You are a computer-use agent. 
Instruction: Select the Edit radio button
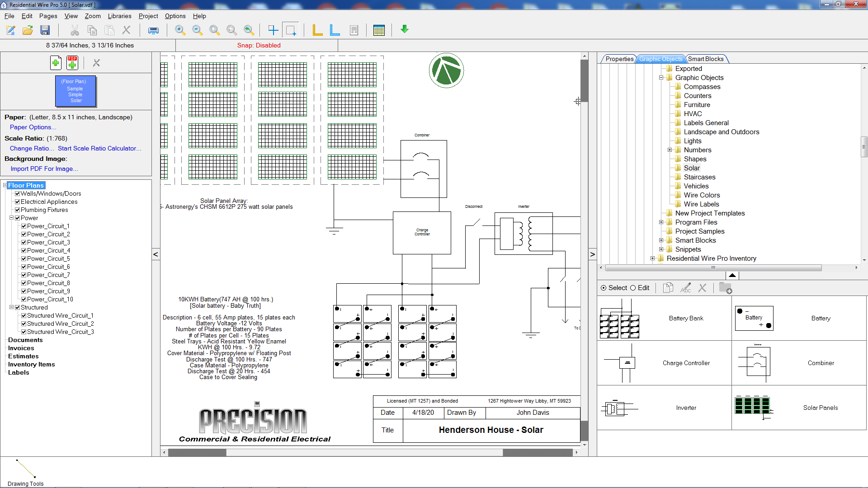(x=633, y=288)
